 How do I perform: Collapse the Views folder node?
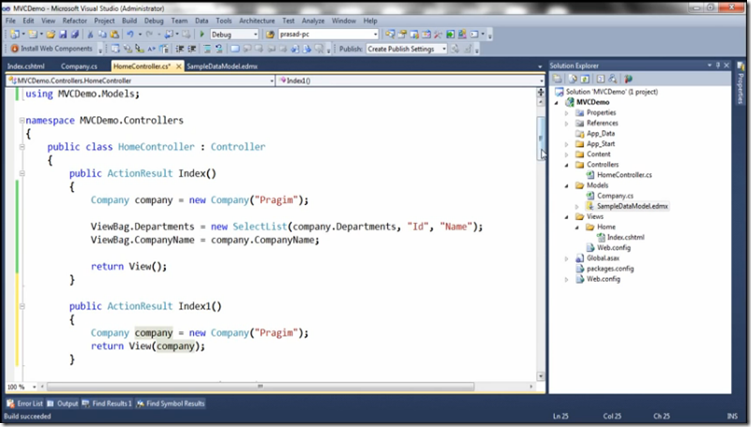[567, 217]
